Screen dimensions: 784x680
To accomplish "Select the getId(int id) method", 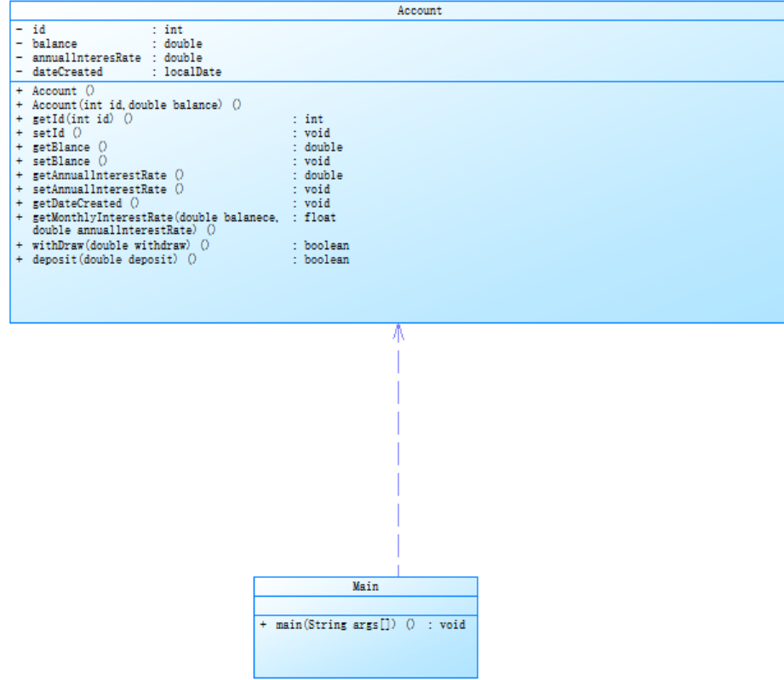I will pyautogui.click(x=169, y=119).
